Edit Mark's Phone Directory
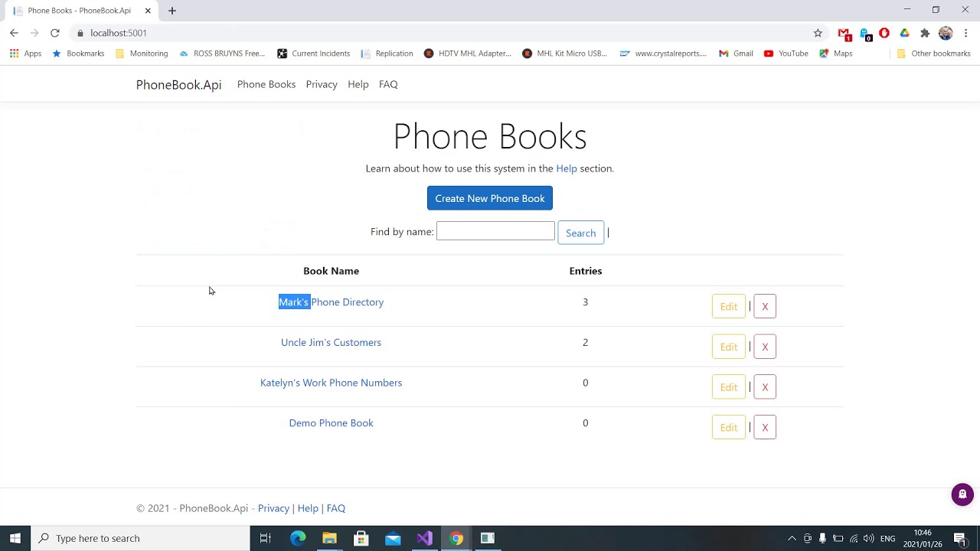The width and height of the screenshot is (980, 551). [x=729, y=306]
